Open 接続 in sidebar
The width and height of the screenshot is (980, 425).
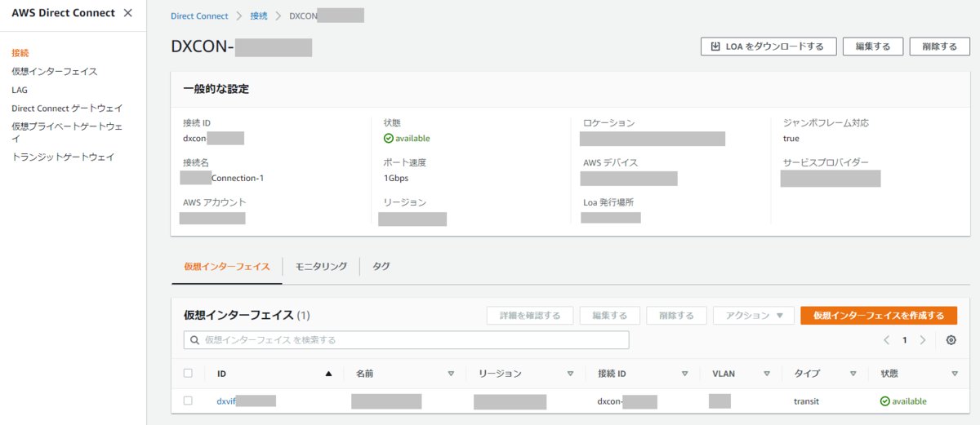coord(20,53)
